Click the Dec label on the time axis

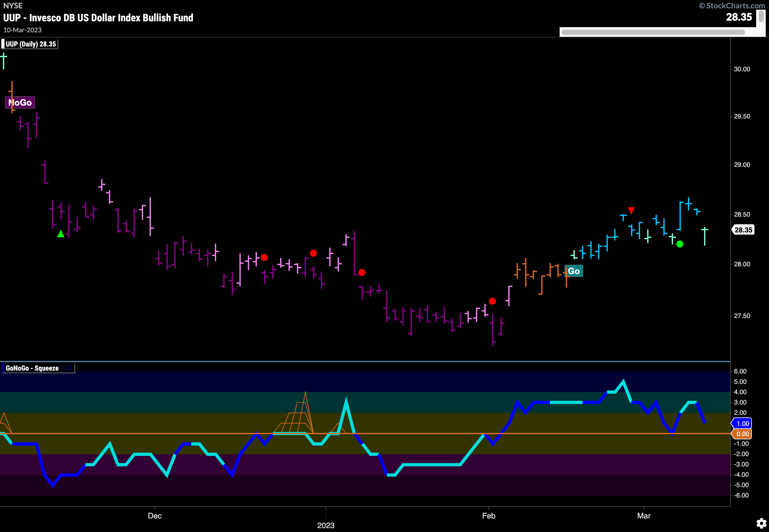point(154,516)
